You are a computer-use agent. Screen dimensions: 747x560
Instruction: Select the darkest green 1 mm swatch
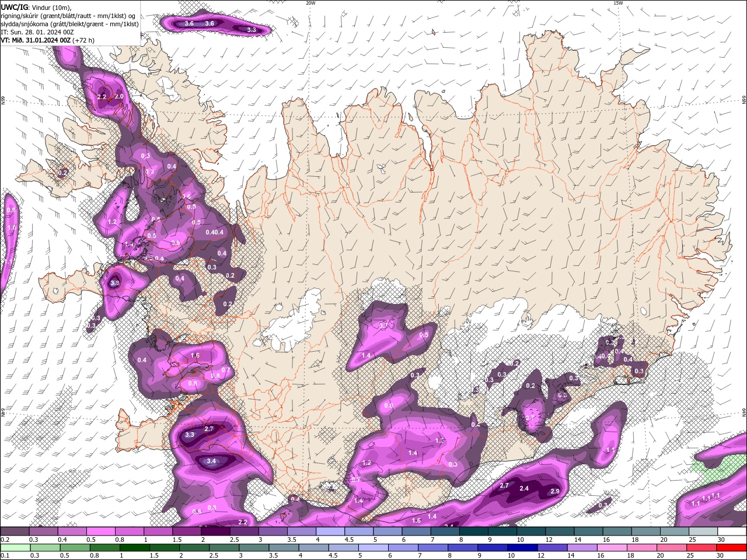point(134,548)
